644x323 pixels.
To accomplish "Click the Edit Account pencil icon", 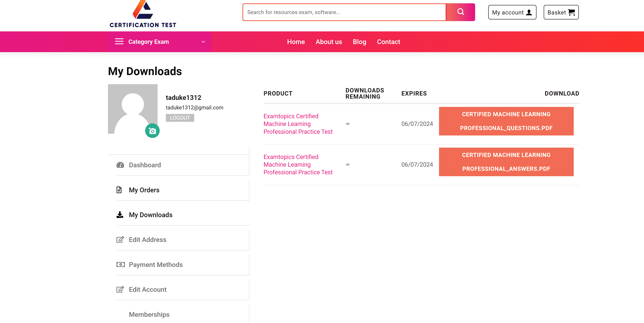I will 120,289.
